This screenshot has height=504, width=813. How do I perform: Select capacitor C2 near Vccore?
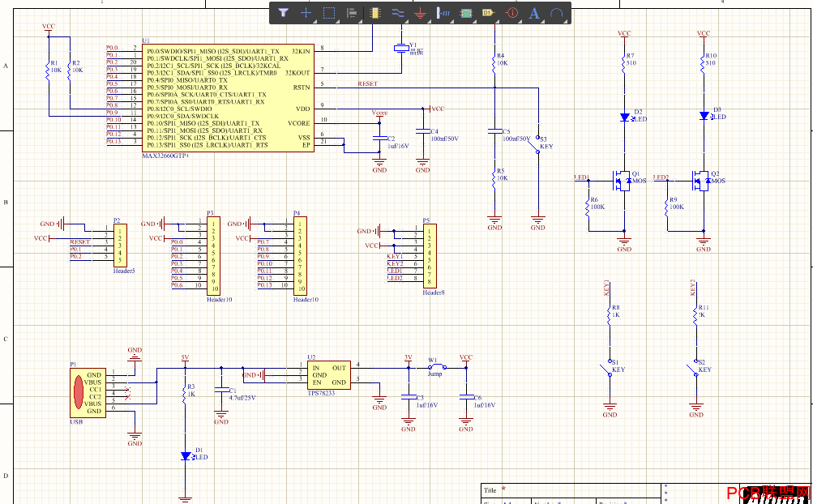379,139
